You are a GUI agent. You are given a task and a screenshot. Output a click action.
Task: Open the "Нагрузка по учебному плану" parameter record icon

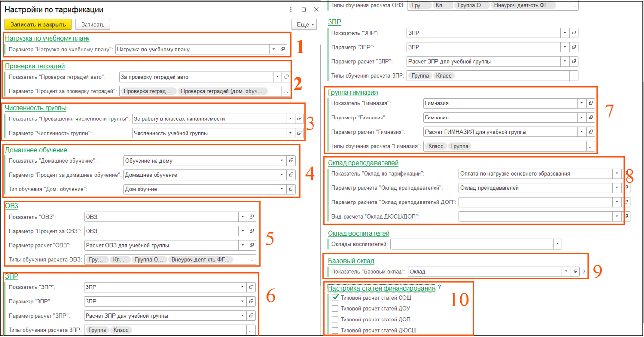point(283,49)
